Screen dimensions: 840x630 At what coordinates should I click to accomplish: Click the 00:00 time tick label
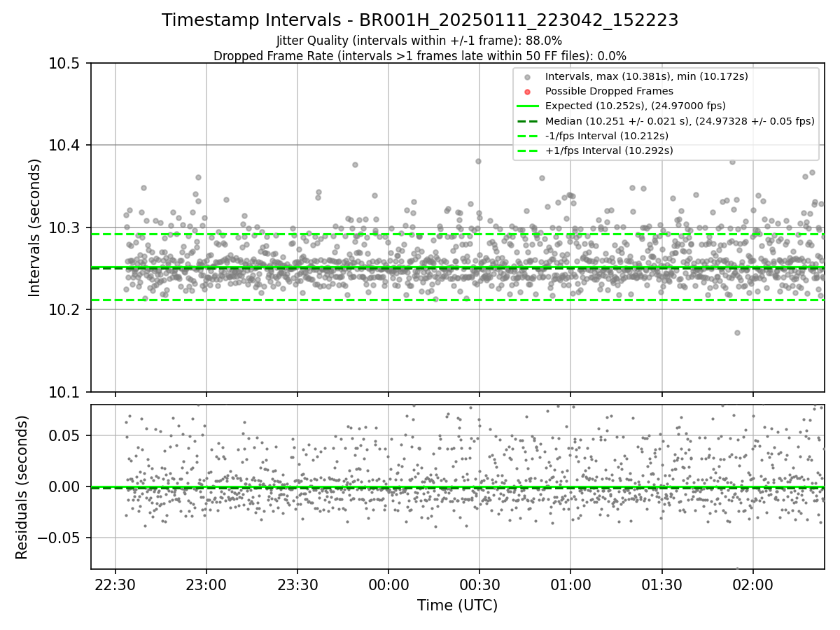pos(388,584)
